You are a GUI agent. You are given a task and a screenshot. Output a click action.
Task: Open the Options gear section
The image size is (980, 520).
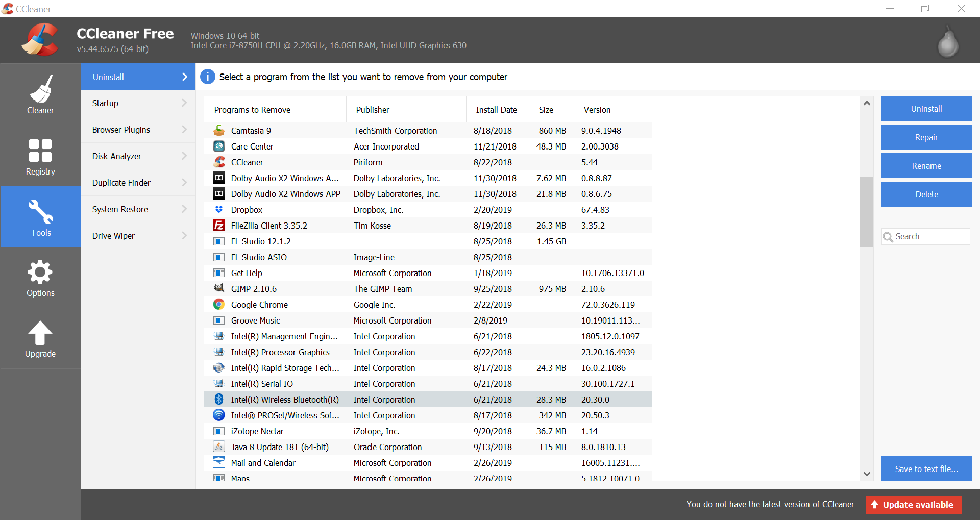coord(40,278)
